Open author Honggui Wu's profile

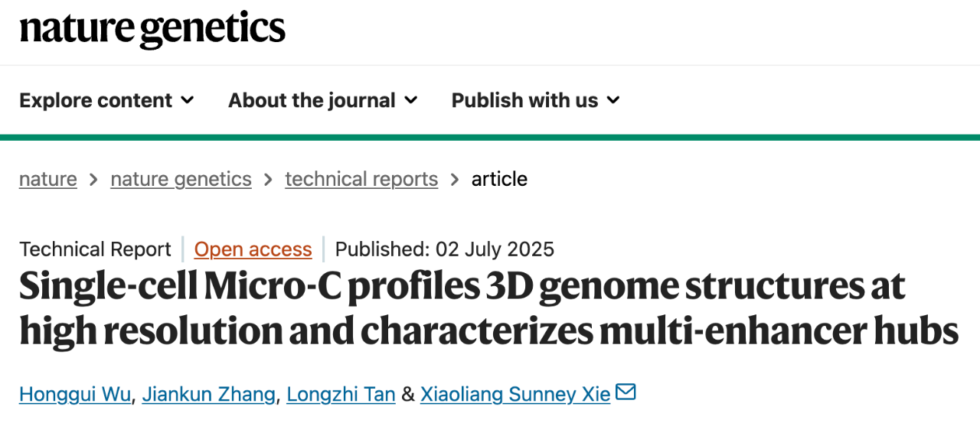coord(77,394)
